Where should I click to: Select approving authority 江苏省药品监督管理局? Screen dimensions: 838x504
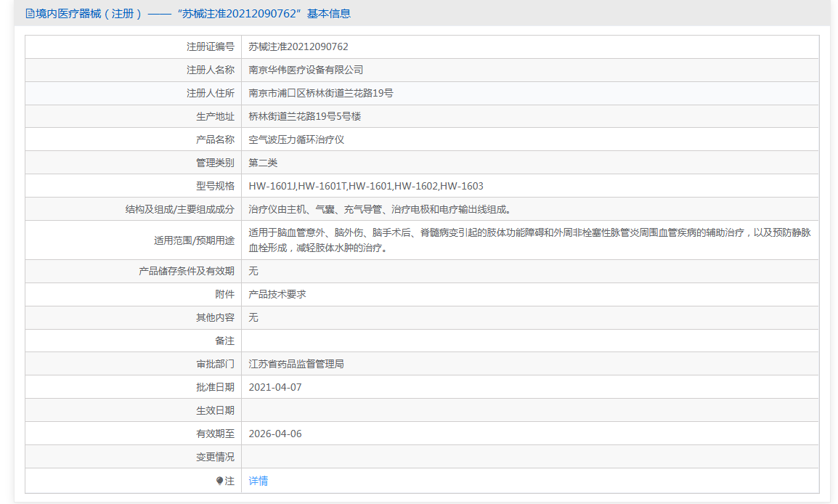[296, 365]
